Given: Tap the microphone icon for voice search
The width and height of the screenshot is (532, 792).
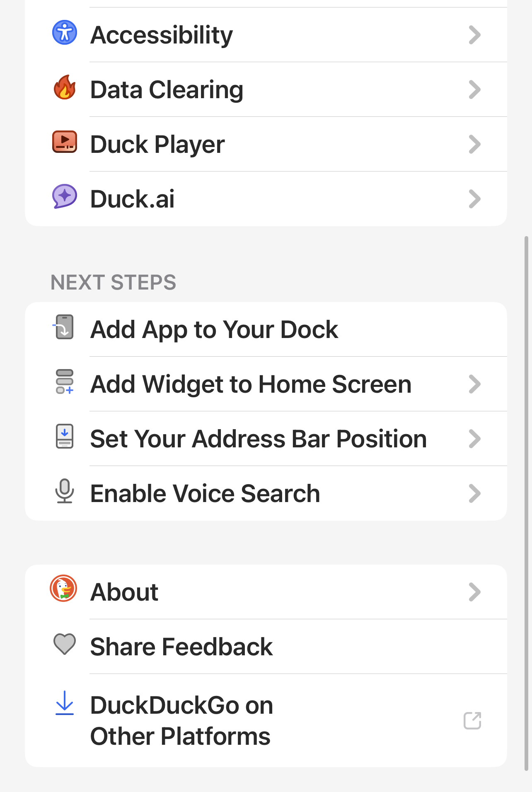Looking at the screenshot, I should click(x=65, y=491).
